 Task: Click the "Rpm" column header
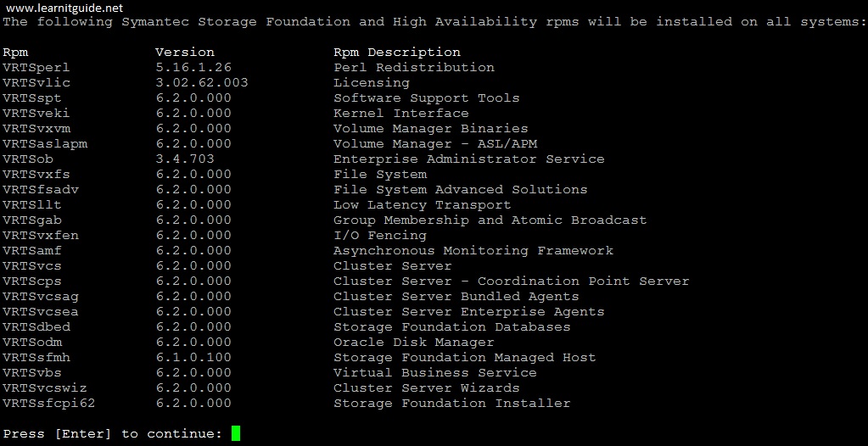(15, 53)
